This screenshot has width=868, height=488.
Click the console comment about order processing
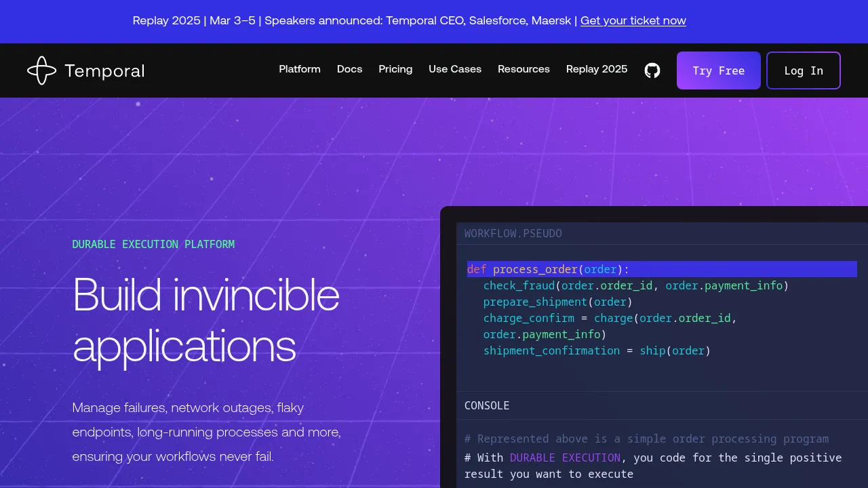point(646,439)
